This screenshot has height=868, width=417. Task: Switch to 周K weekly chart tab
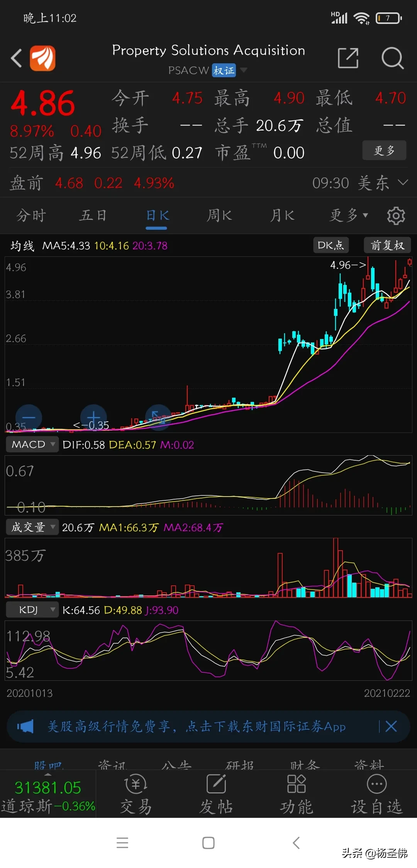[219, 215]
